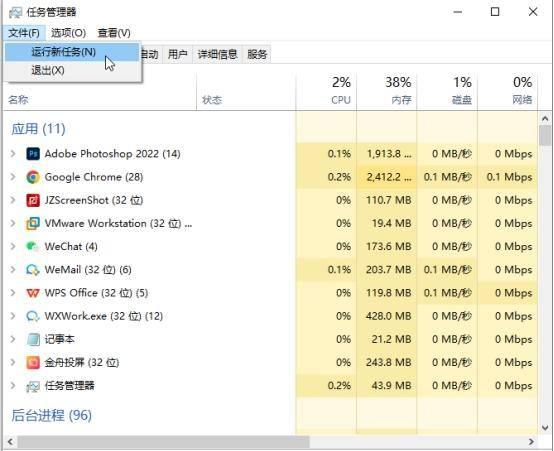Expand the WeChat process group
The height and width of the screenshot is (451, 554).
click(x=13, y=246)
